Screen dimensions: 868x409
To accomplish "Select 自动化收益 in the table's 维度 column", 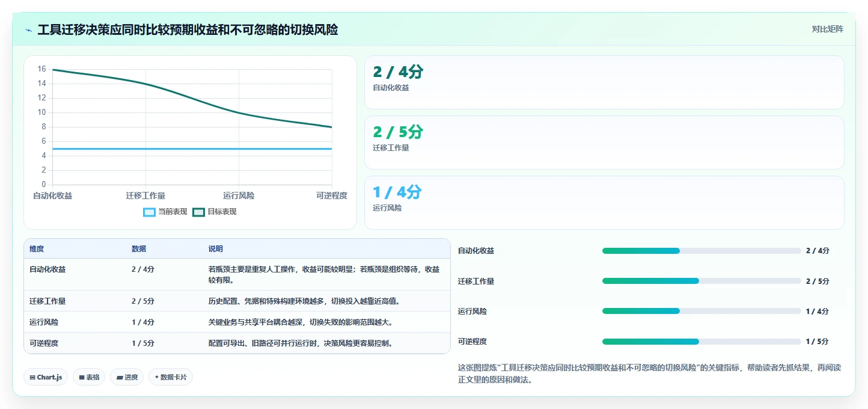I will click(x=47, y=269).
